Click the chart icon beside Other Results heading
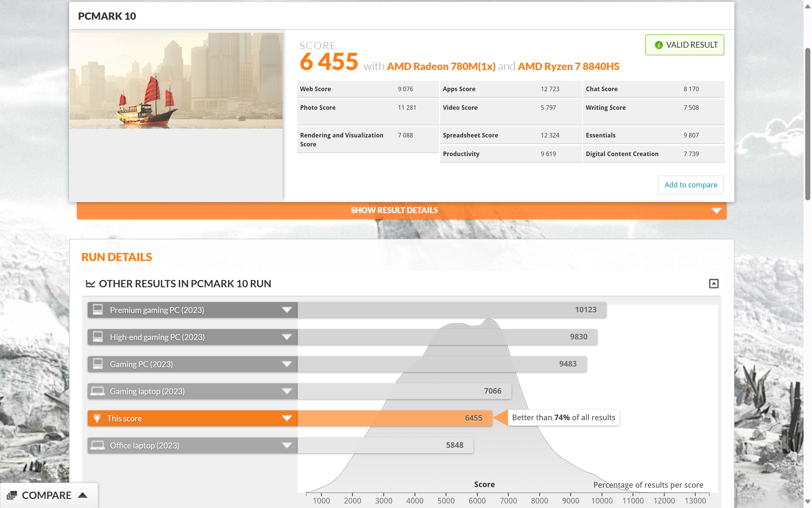The width and height of the screenshot is (812, 508). (90, 284)
